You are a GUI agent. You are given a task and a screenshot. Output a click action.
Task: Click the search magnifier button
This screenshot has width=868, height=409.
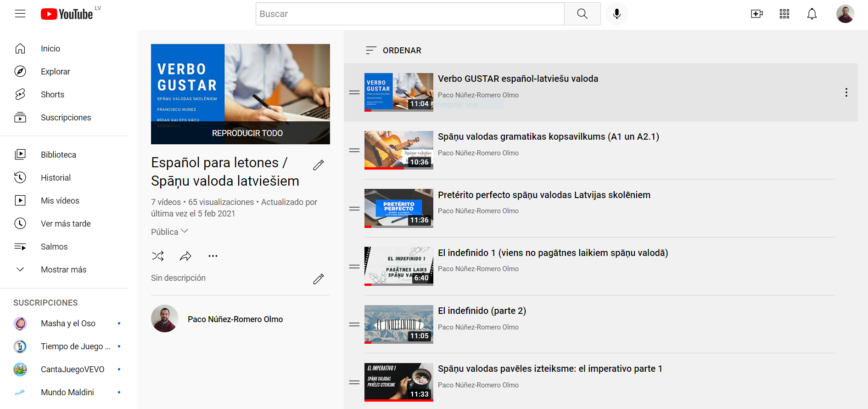point(582,14)
